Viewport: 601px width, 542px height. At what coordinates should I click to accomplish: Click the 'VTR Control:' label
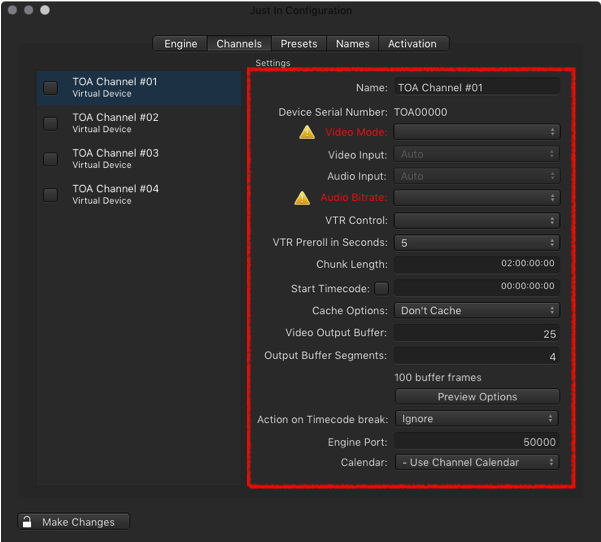click(356, 220)
